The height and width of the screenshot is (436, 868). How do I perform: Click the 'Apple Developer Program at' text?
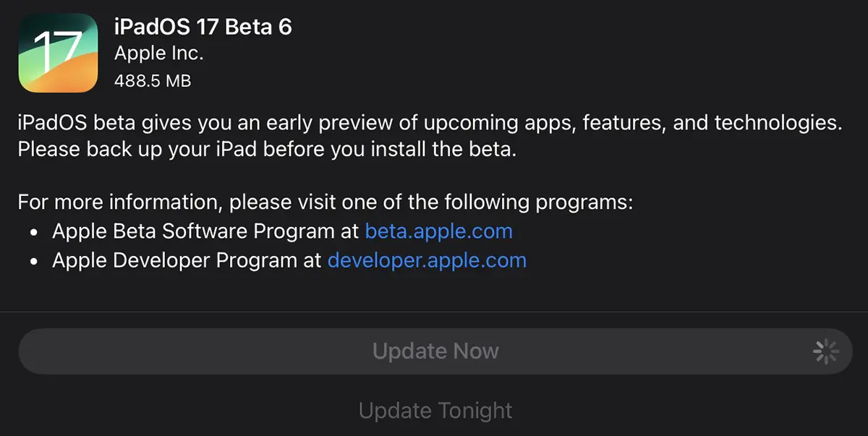pos(187,260)
